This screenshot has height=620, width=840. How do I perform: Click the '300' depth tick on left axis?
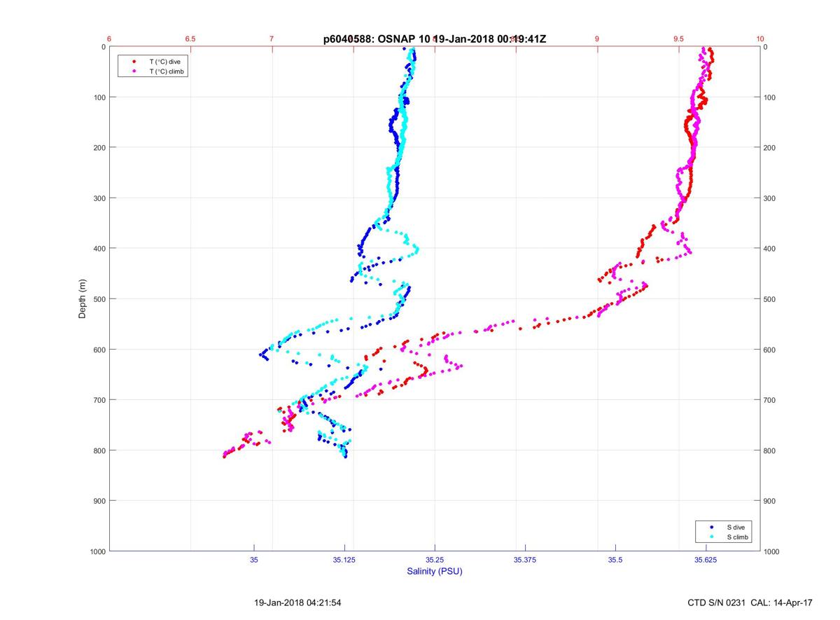98,198
